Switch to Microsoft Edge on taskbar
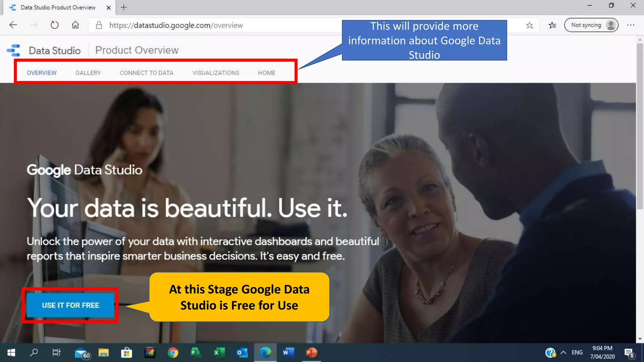 pyautogui.click(x=265, y=353)
